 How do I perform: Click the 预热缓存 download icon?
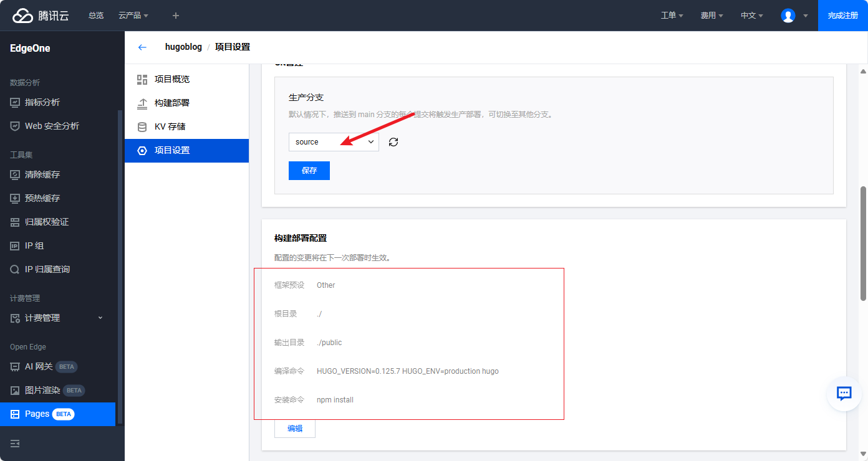click(x=15, y=198)
